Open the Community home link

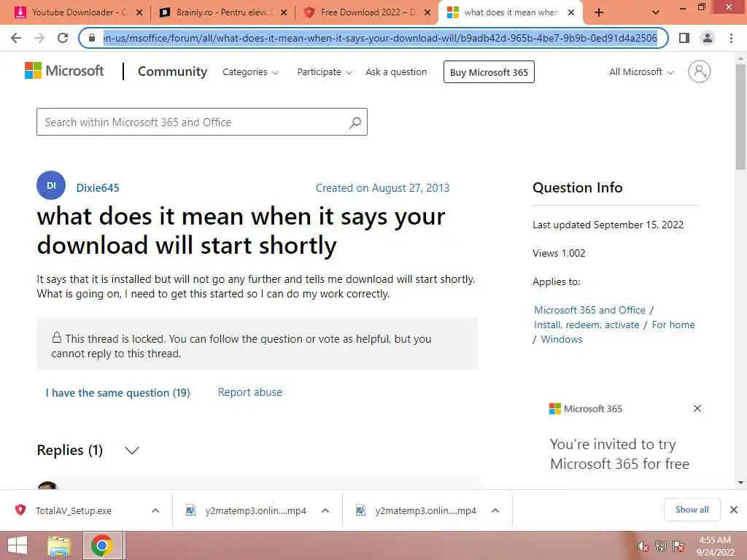(172, 71)
